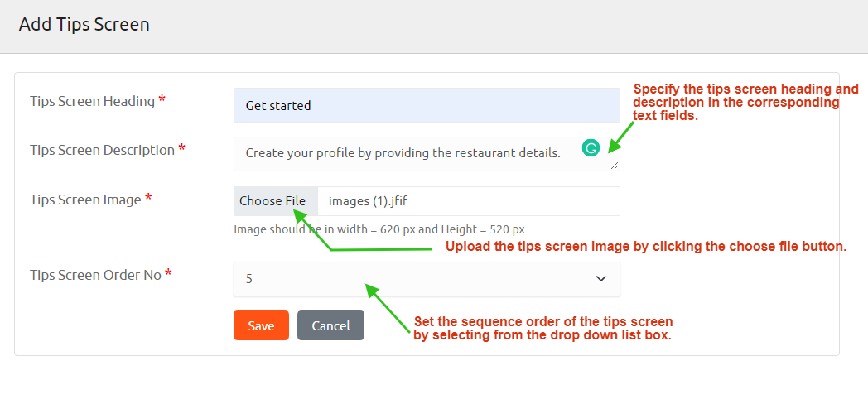
Task: Click the red note about heading and description
Action: [x=745, y=103]
